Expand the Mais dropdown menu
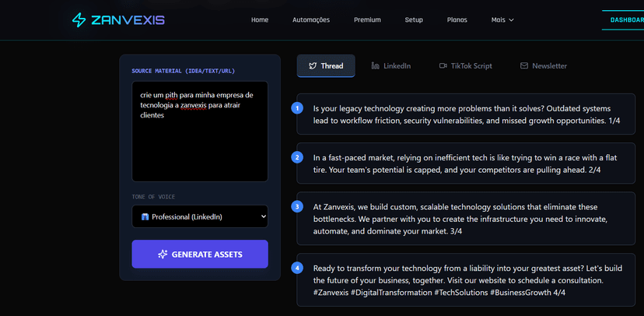This screenshot has height=316, width=644. 502,19
